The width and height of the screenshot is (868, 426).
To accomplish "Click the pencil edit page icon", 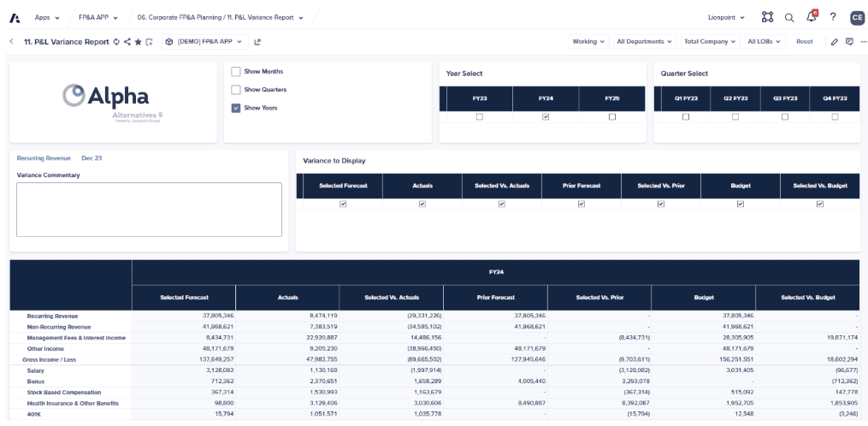I will (x=835, y=42).
